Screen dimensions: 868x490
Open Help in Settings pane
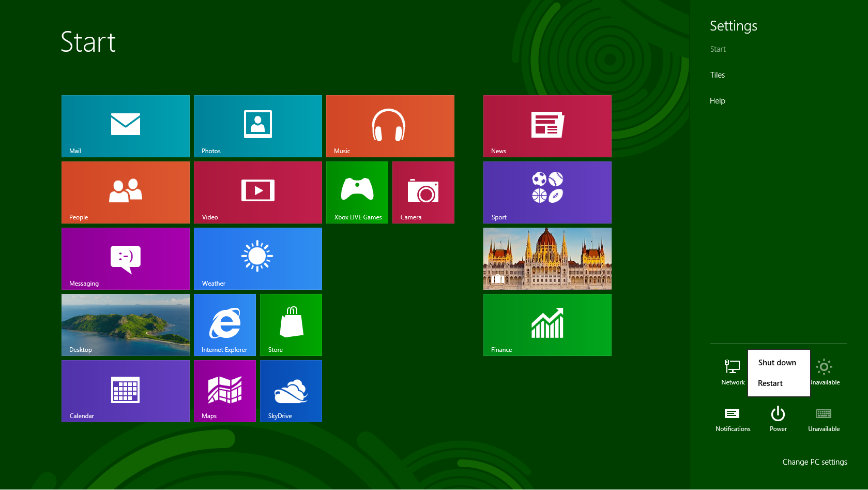(x=718, y=101)
